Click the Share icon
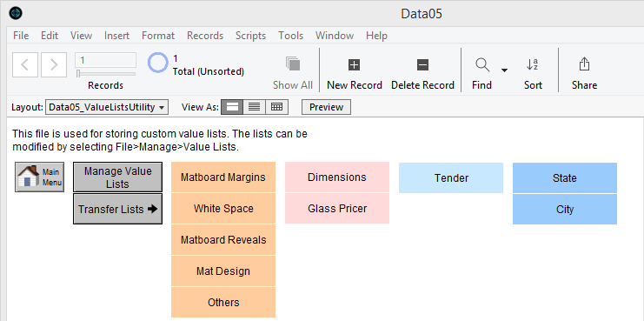This screenshot has width=644, height=321. coord(584,64)
